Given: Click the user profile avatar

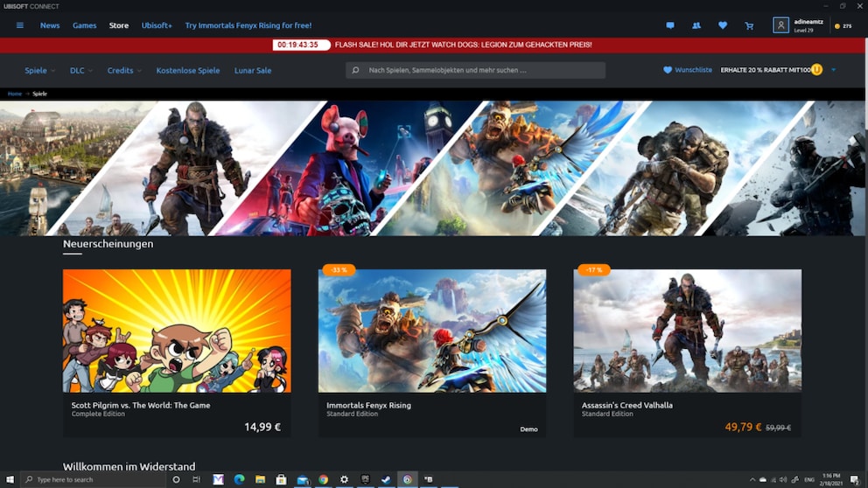Looking at the screenshot, I should [780, 24].
